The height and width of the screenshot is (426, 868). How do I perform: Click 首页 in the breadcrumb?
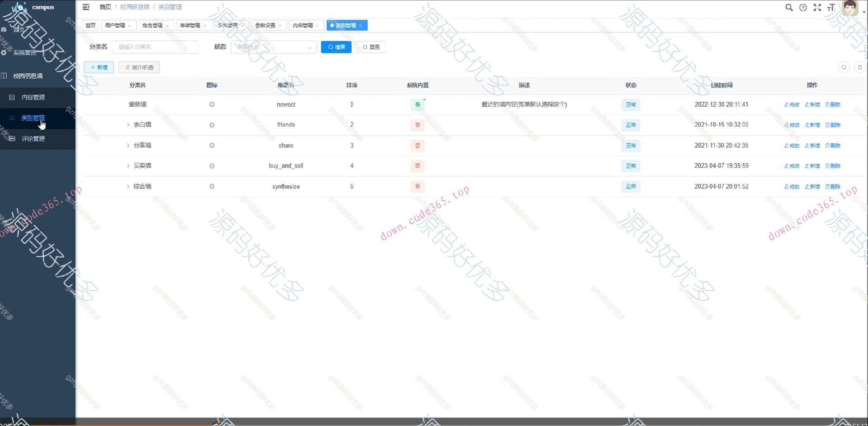click(x=105, y=7)
